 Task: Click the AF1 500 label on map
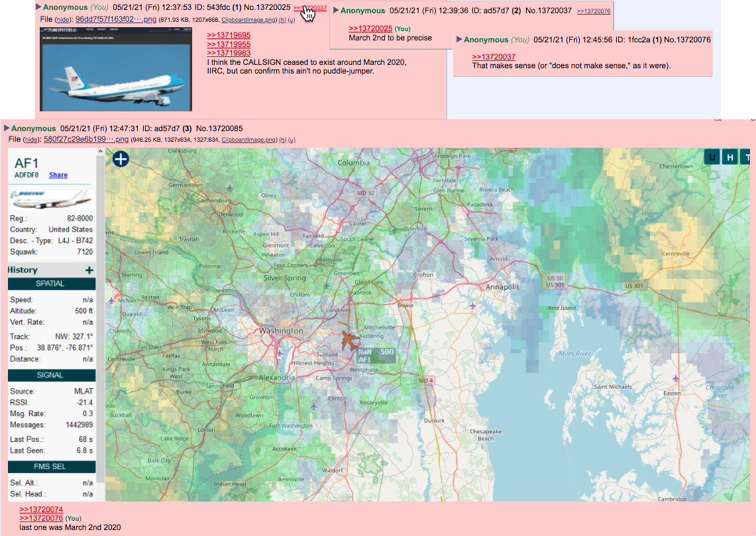tap(376, 356)
